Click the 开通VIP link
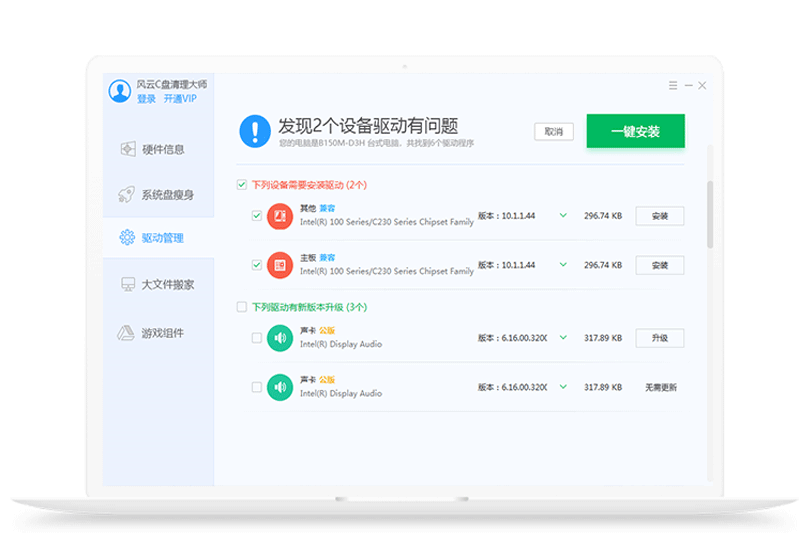800x533 pixels. [x=179, y=99]
